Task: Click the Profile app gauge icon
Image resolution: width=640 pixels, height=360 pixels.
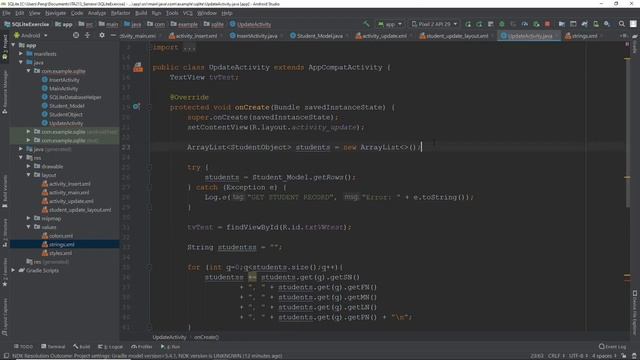Action: [x=524, y=24]
